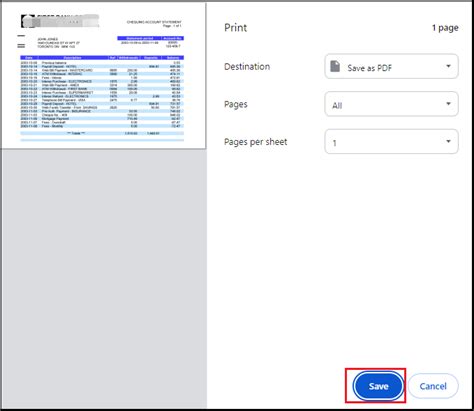
Task: Click the Pages label
Action: tap(236, 105)
